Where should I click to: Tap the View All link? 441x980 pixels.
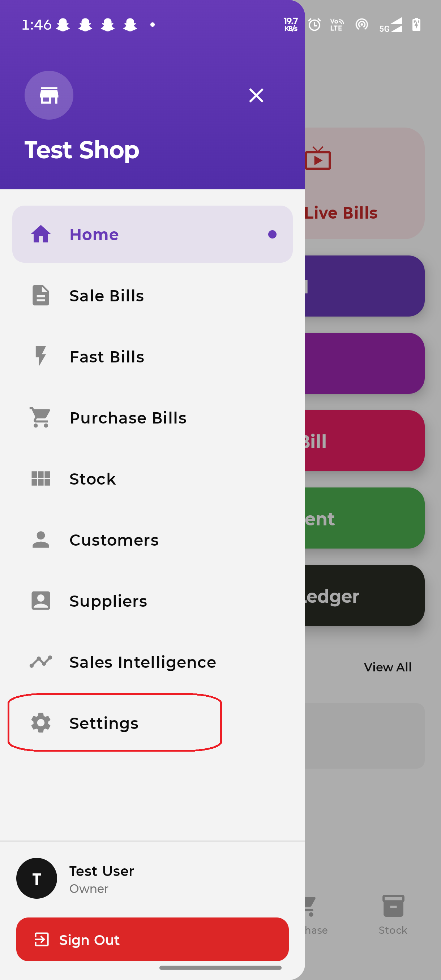coord(388,667)
